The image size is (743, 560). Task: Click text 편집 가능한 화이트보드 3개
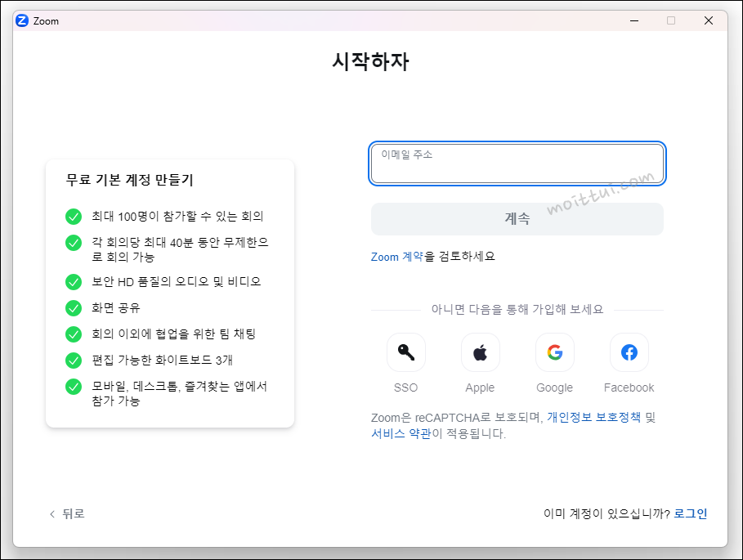[162, 360]
